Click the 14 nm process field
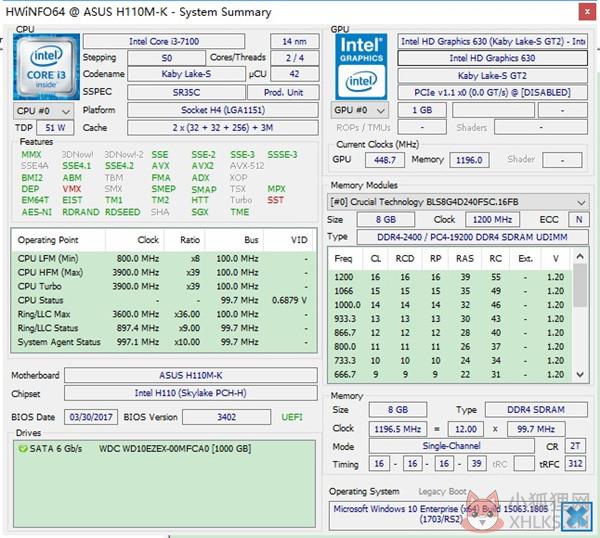 (x=294, y=41)
